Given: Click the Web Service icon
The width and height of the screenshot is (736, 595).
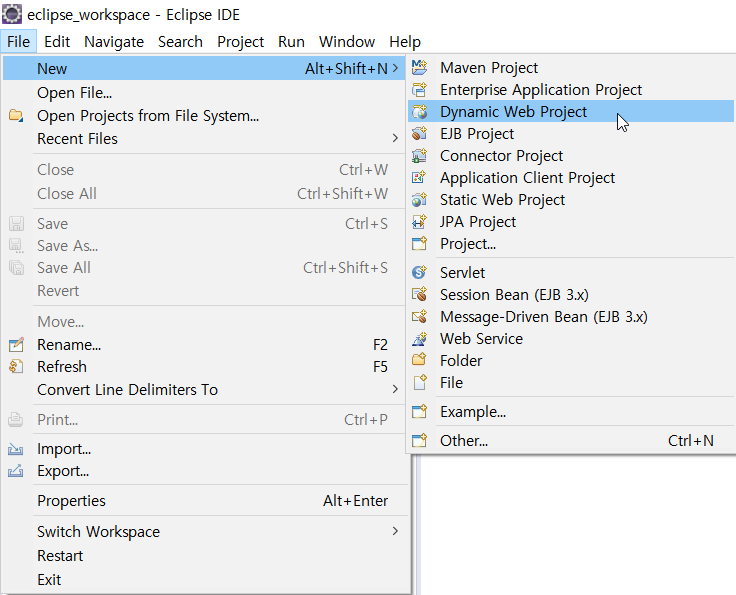Looking at the screenshot, I should pyautogui.click(x=419, y=339).
